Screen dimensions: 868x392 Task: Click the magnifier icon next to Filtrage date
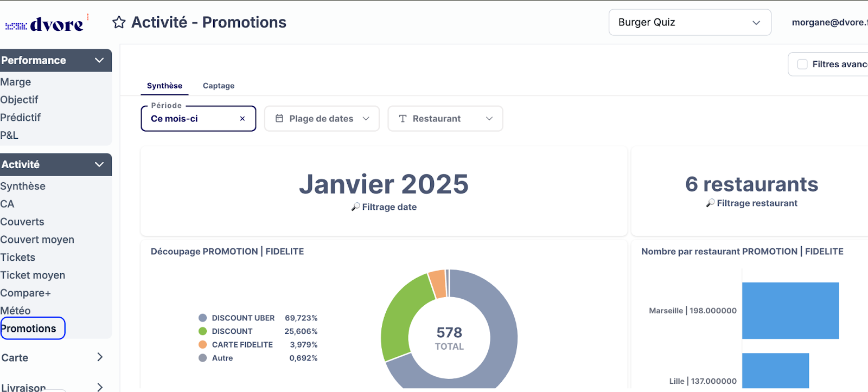point(355,207)
